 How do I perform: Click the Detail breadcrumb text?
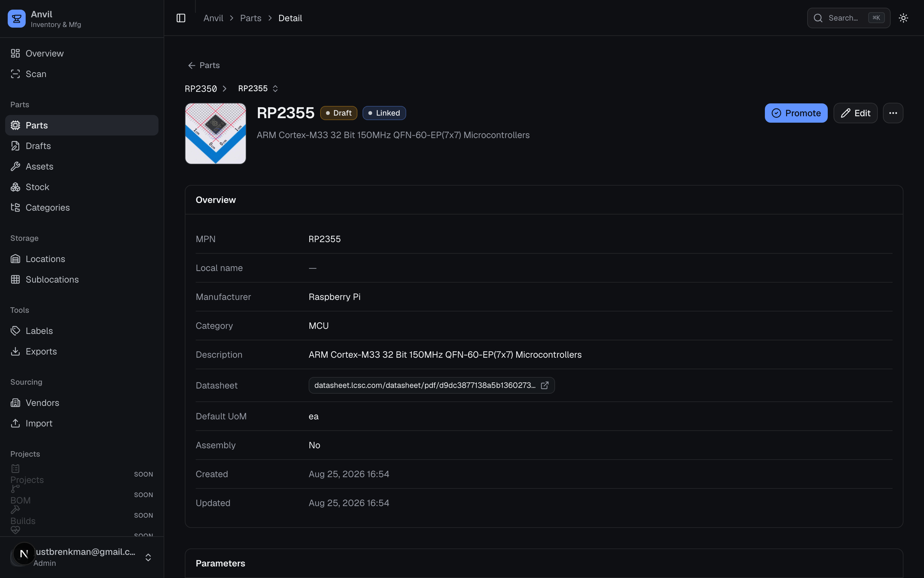pos(290,18)
